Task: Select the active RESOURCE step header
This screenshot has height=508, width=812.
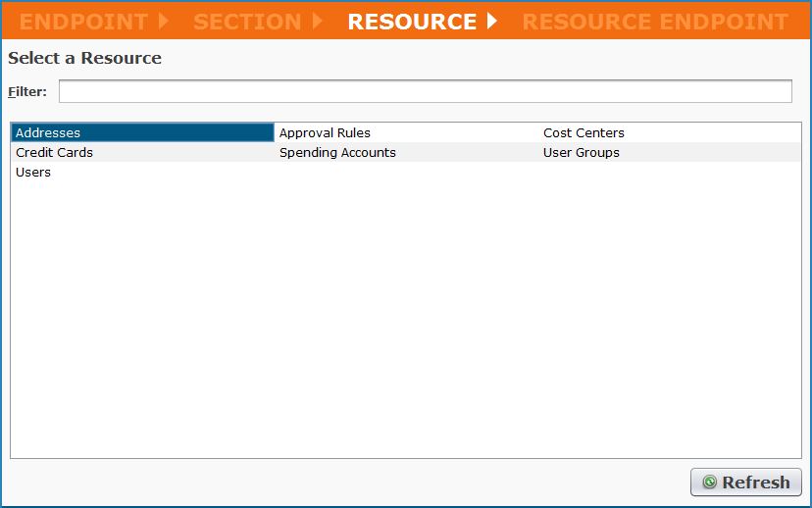Action: click(x=412, y=22)
